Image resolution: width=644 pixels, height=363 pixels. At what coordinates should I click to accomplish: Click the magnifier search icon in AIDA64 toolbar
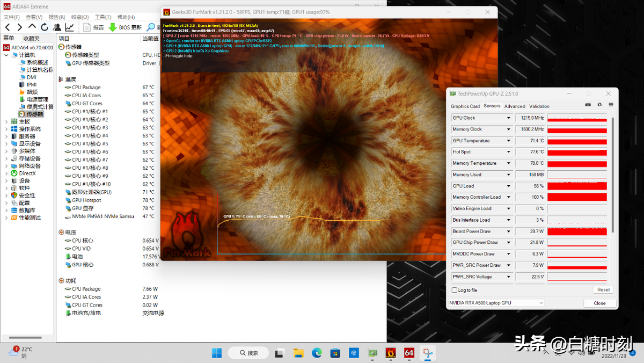pos(151,27)
